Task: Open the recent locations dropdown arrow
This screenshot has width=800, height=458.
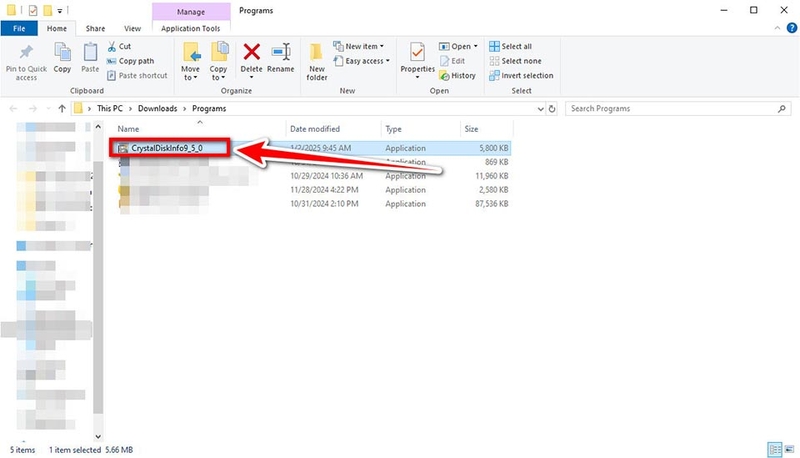Action: (x=48, y=109)
